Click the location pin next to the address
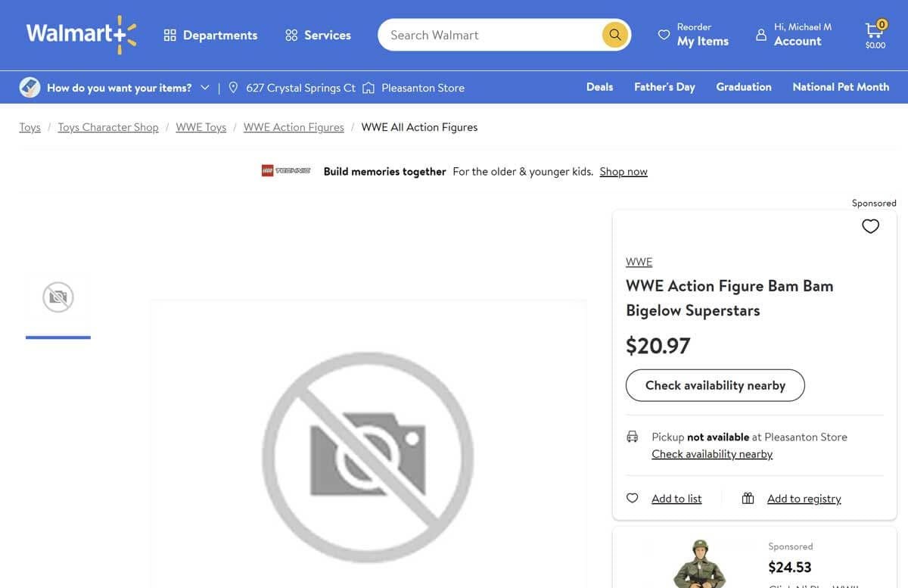 [232, 87]
